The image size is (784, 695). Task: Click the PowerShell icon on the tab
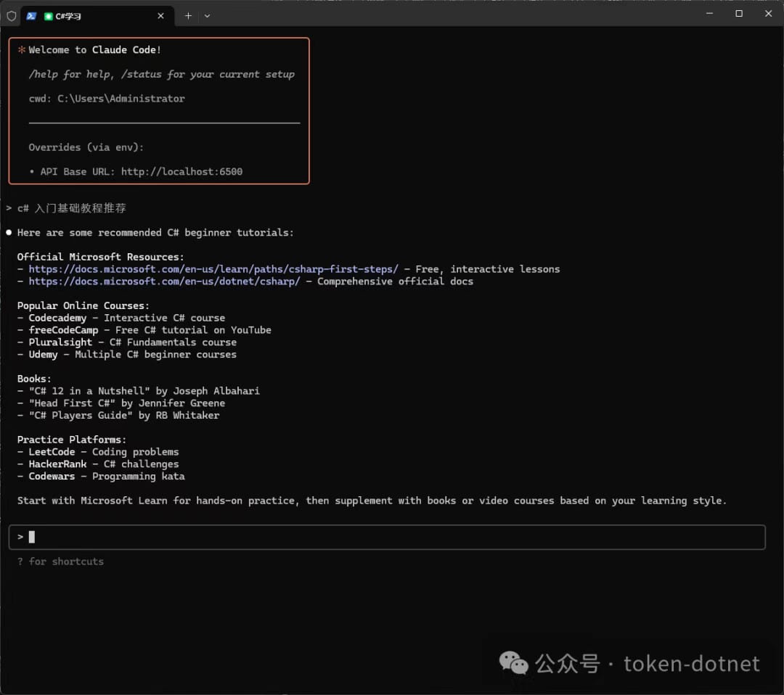[31, 16]
